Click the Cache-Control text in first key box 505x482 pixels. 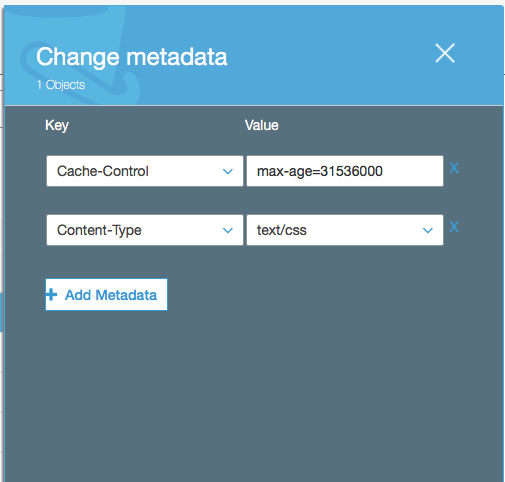coord(103,171)
